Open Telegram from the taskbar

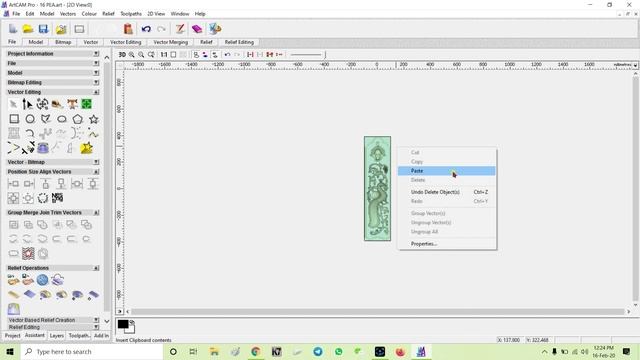(318, 351)
